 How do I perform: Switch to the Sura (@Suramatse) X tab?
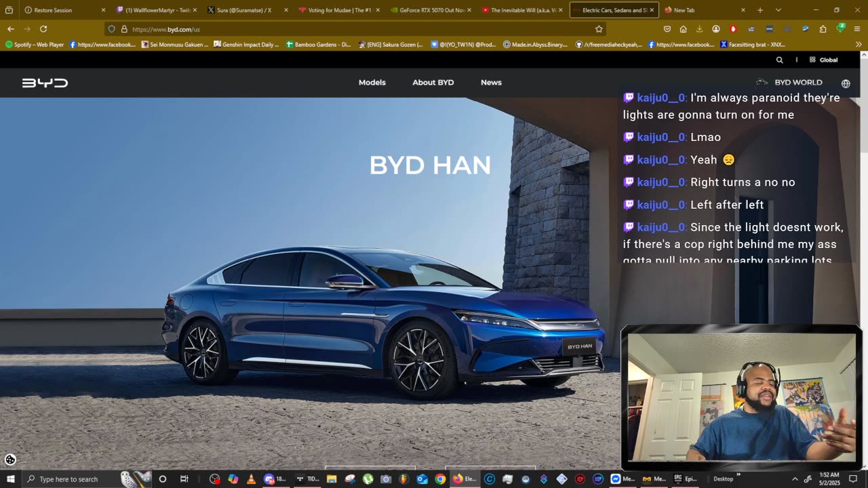point(247,10)
